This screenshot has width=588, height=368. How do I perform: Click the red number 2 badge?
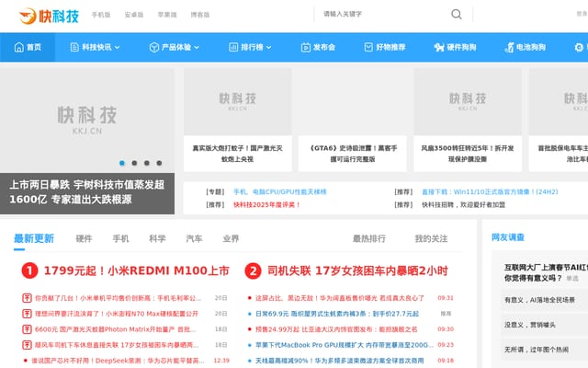coord(254,270)
